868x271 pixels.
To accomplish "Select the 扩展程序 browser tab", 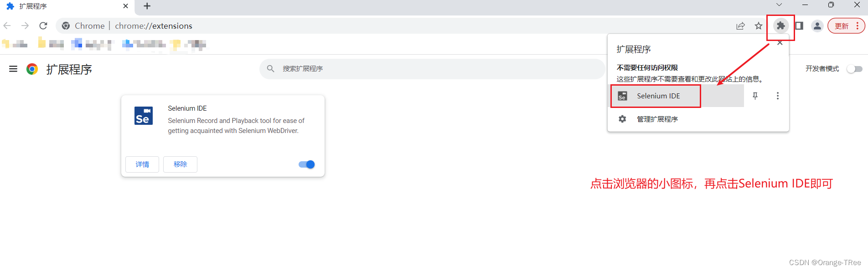I will 67,6.
